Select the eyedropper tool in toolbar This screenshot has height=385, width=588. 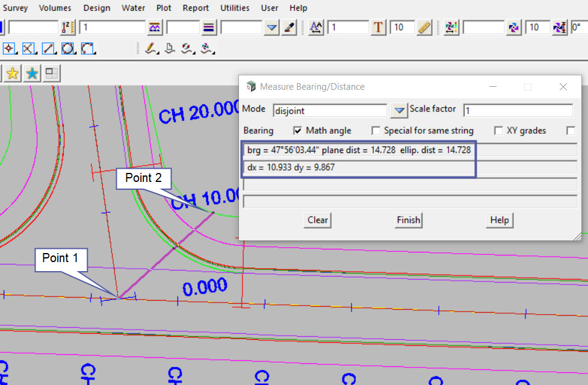pos(289,28)
